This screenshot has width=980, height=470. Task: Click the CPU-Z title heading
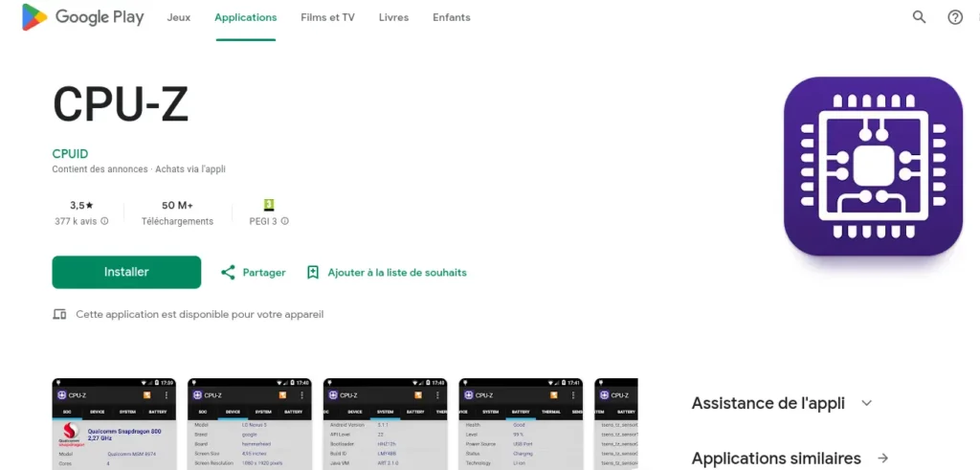click(121, 104)
